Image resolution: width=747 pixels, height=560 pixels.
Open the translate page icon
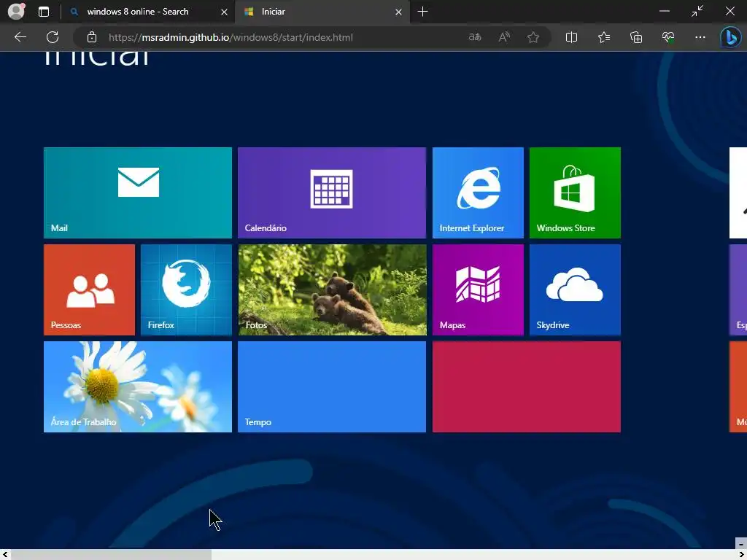(x=475, y=37)
